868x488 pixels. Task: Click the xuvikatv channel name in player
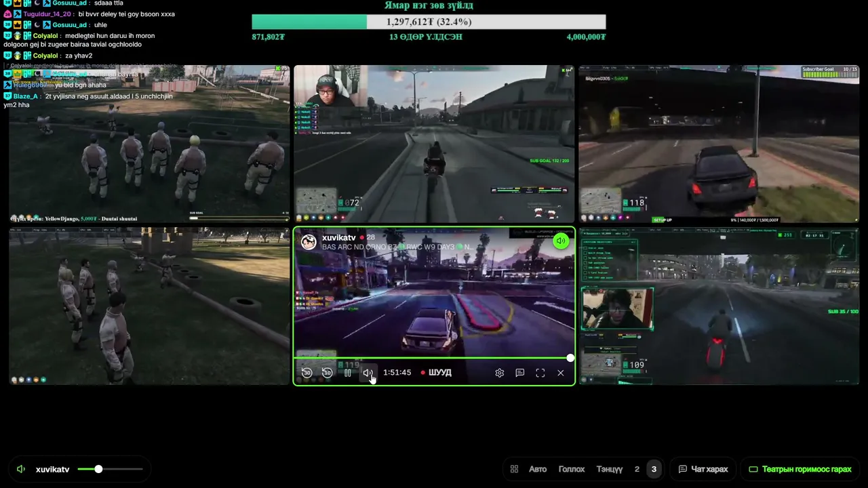(339, 238)
